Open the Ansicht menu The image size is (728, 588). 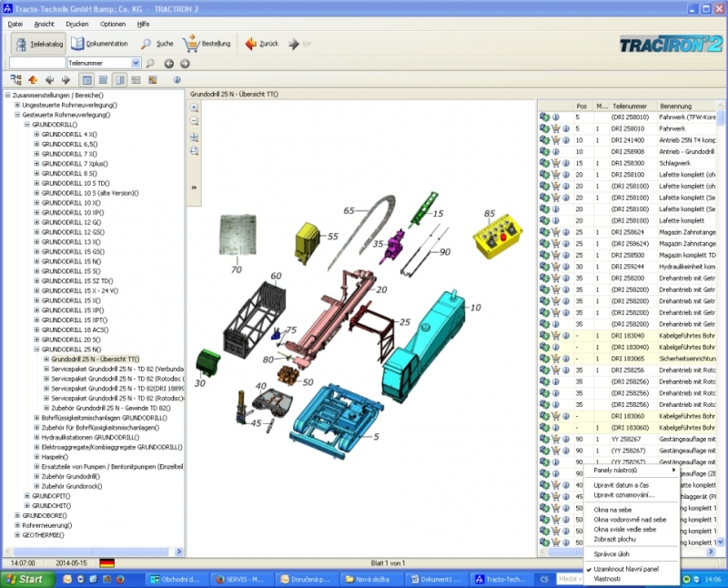(x=44, y=25)
